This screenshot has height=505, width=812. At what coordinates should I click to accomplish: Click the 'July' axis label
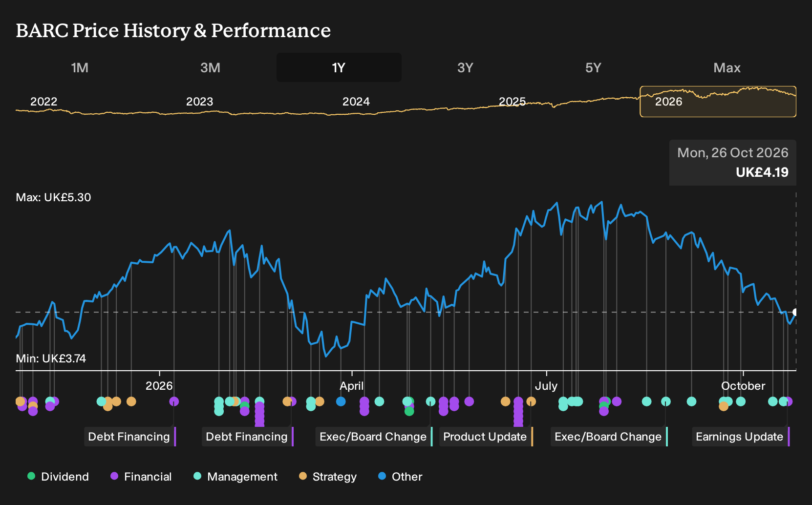[x=546, y=386]
